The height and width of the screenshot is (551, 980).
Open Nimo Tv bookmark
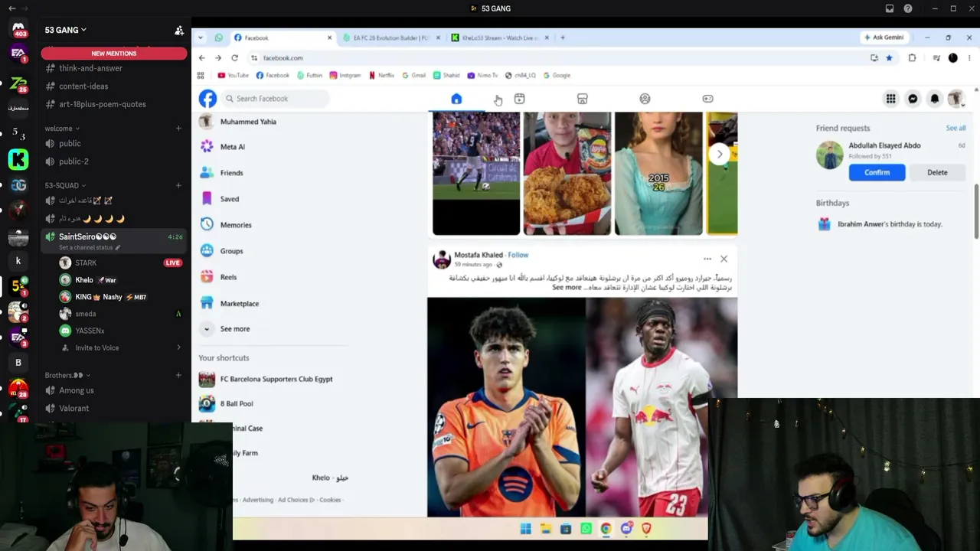(482, 76)
